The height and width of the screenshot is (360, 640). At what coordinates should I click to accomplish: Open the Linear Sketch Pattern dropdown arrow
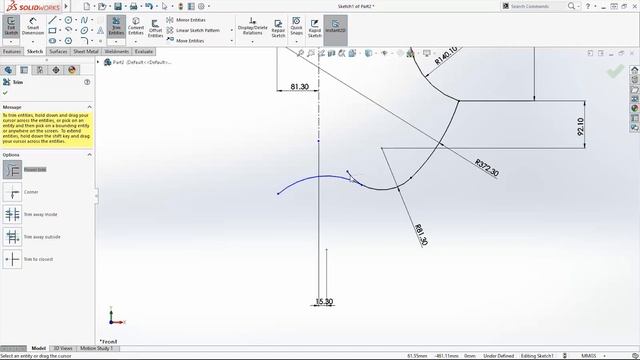pos(232,31)
